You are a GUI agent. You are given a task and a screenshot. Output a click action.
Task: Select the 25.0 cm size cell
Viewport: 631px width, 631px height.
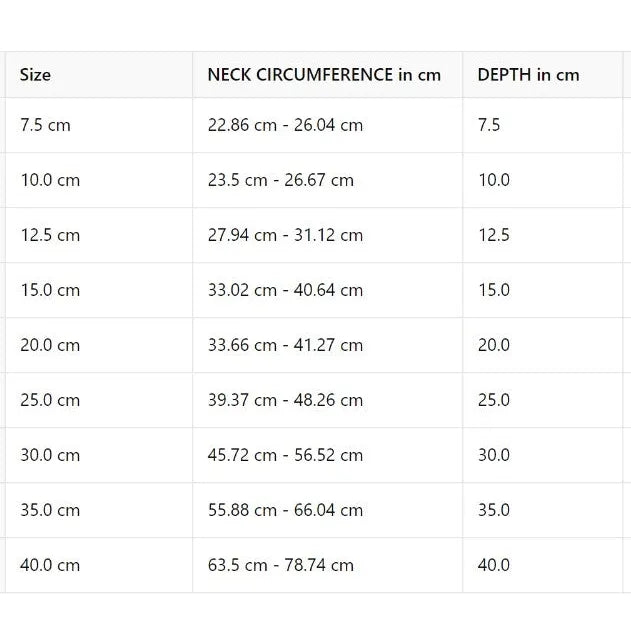pos(50,401)
